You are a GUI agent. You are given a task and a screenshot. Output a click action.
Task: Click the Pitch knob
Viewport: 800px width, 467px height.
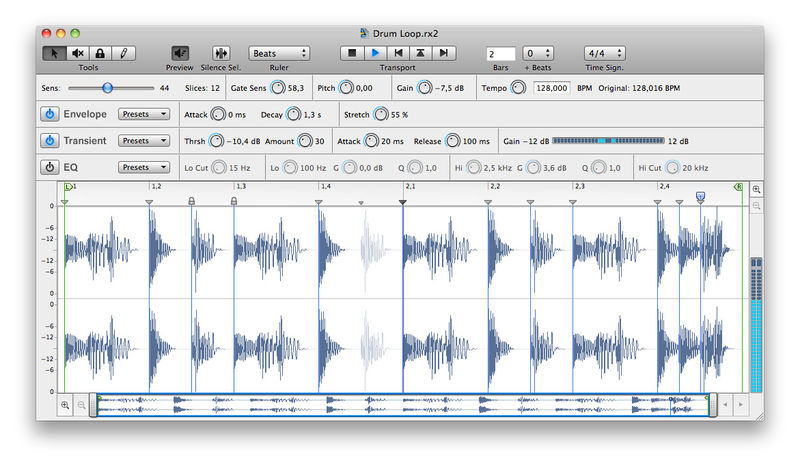click(346, 88)
